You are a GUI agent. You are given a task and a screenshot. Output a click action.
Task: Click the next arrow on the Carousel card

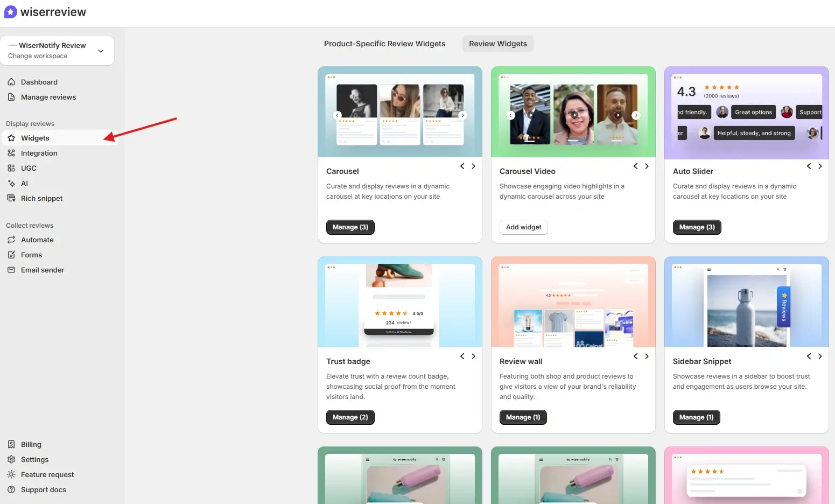(473, 166)
